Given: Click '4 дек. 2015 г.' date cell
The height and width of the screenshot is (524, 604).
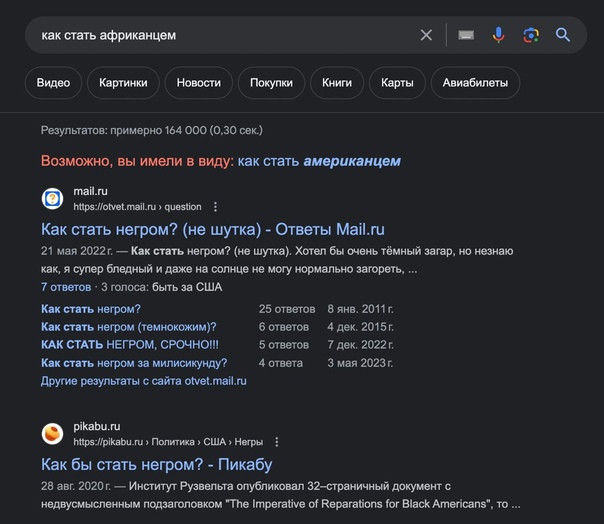Looking at the screenshot, I should point(361,327).
